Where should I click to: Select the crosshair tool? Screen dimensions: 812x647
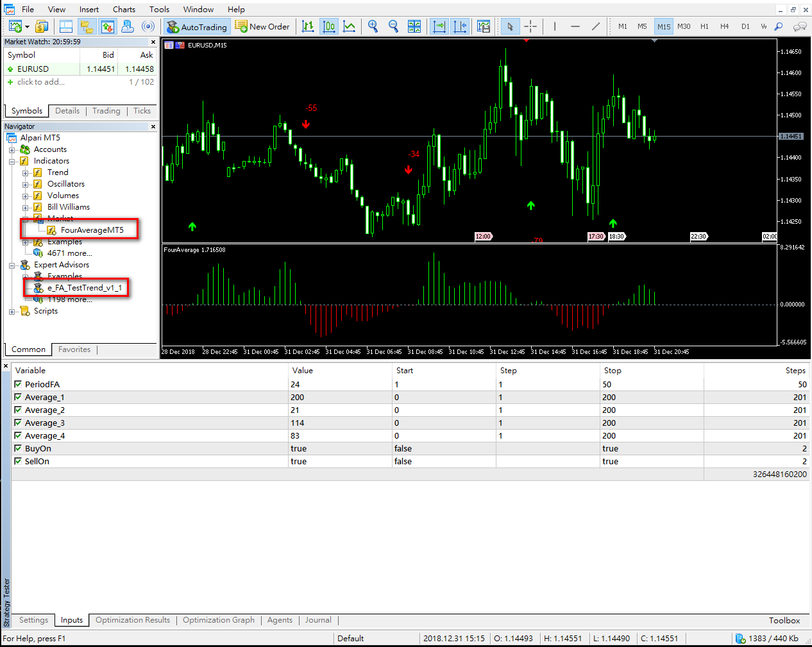pyautogui.click(x=530, y=26)
